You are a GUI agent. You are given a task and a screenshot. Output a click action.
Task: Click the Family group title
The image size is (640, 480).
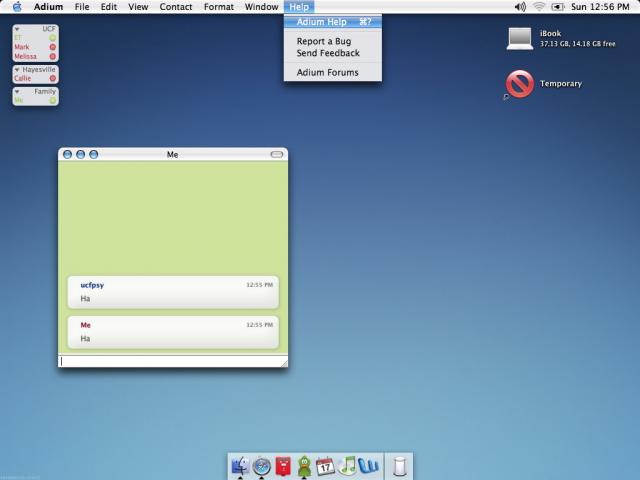[45, 91]
